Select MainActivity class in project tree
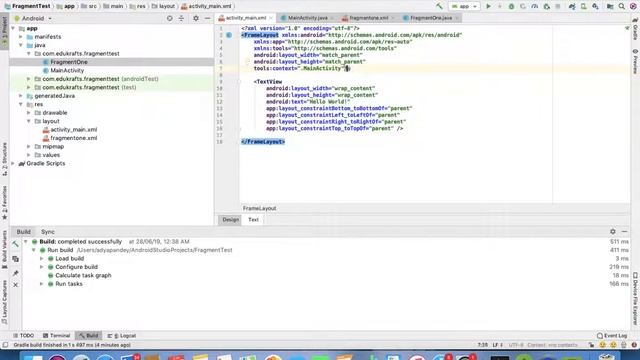The height and width of the screenshot is (360, 640). (67, 71)
